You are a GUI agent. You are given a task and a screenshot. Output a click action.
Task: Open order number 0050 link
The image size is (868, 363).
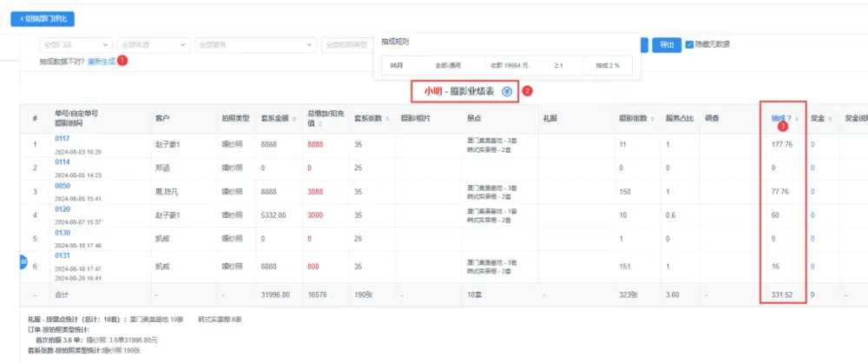tap(62, 186)
